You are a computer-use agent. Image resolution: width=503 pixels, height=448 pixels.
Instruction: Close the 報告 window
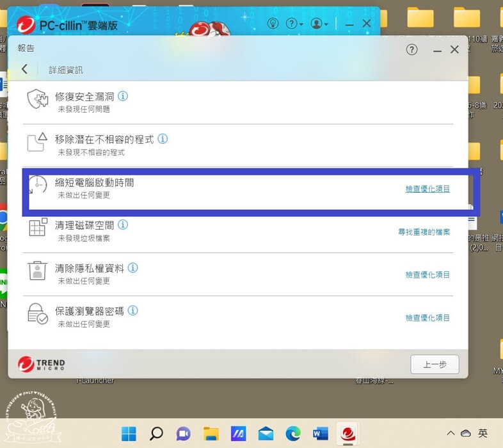point(454,49)
